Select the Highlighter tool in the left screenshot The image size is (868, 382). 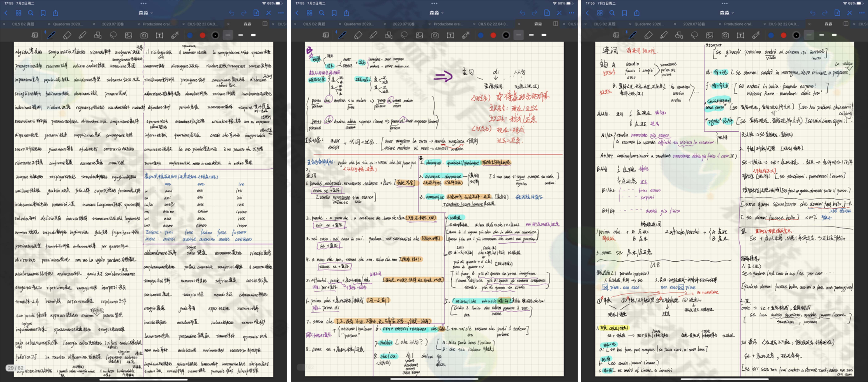pyautogui.click(x=82, y=35)
